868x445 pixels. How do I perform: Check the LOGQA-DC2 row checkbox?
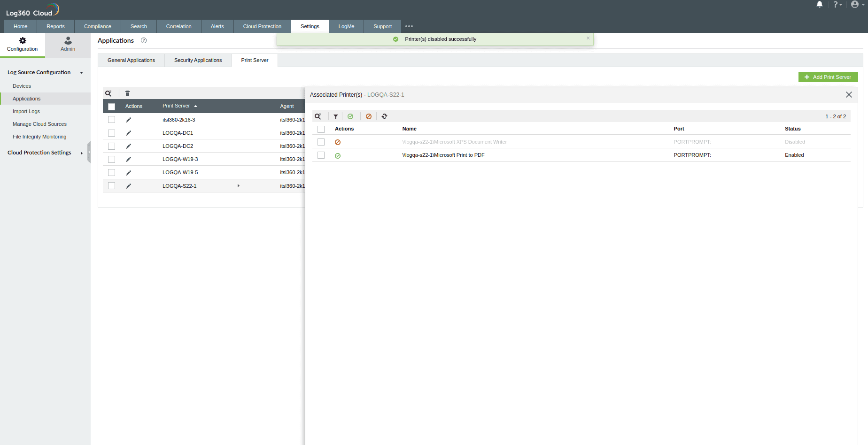coord(112,146)
